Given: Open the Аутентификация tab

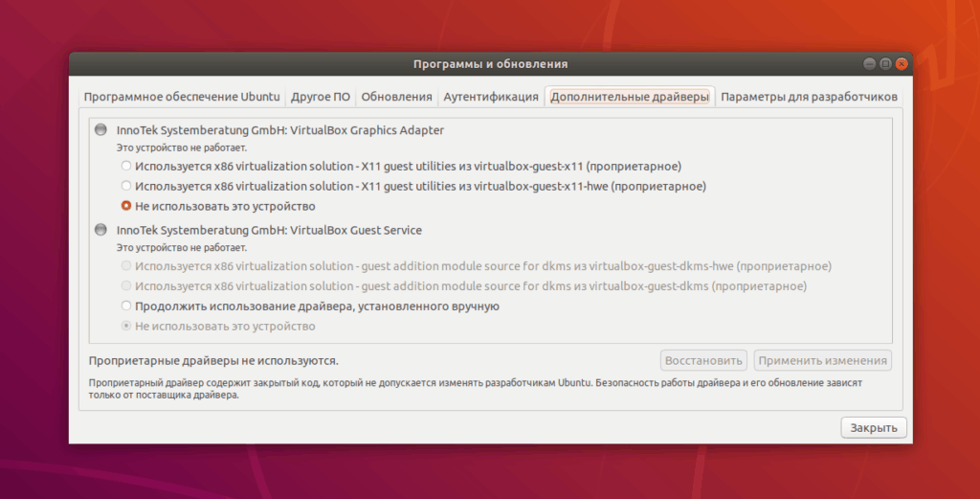Looking at the screenshot, I should (490, 97).
